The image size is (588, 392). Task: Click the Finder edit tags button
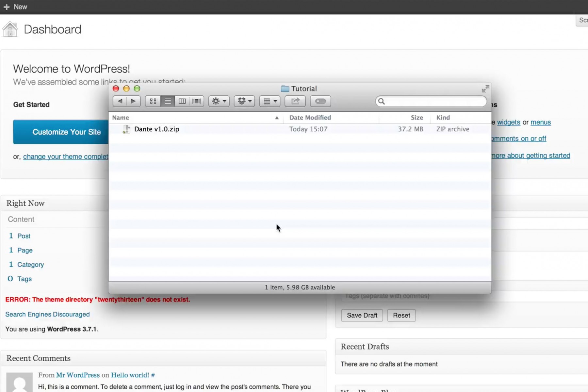click(320, 101)
